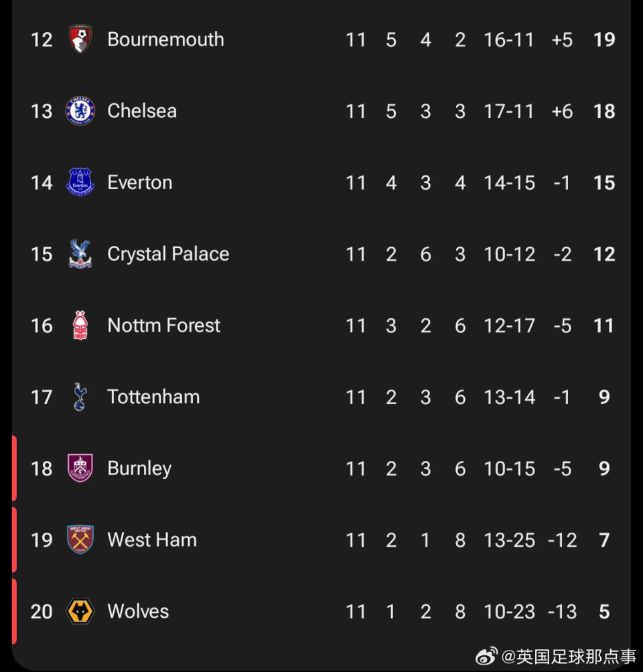The width and height of the screenshot is (643, 672).
Task: Click the Tottenham cockerel crest
Action: coord(80,397)
